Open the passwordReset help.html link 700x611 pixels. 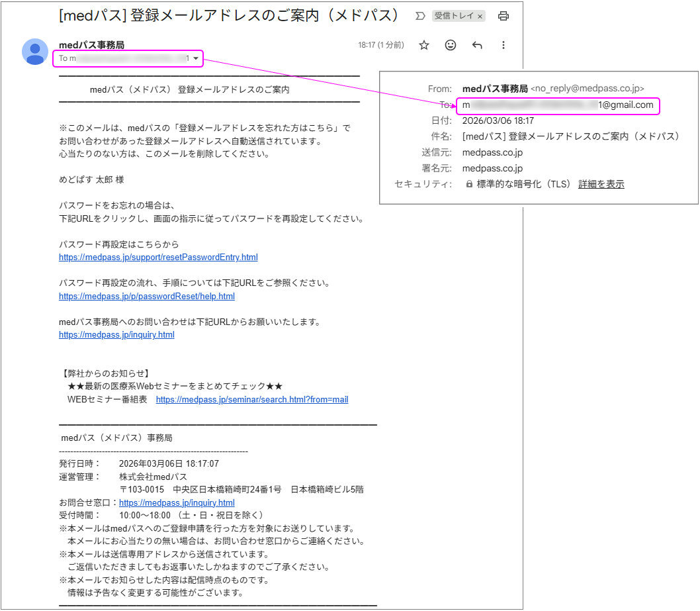point(146,296)
